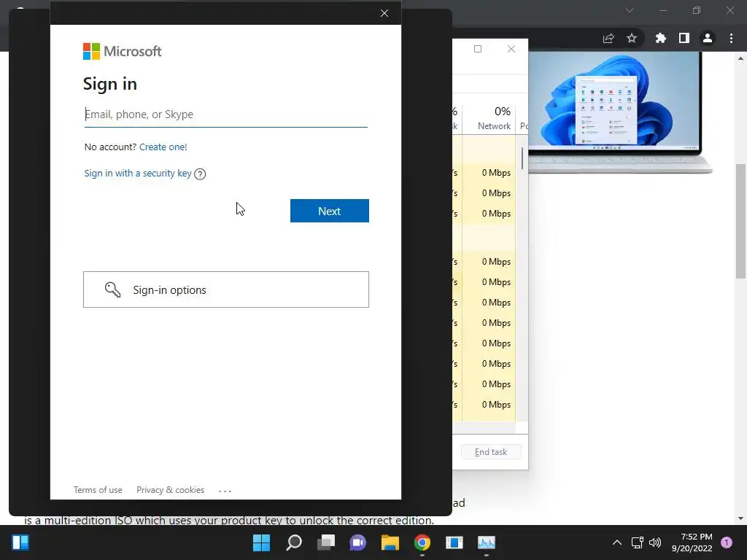Maximize the Task Manager window
The height and width of the screenshot is (560, 747).
[x=478, y=49]
